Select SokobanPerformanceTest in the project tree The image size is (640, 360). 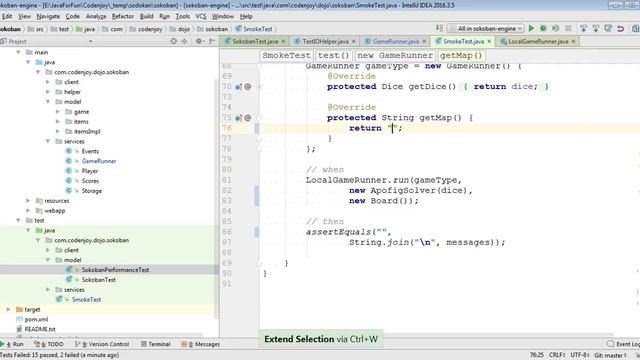click(x=115, y=270)
